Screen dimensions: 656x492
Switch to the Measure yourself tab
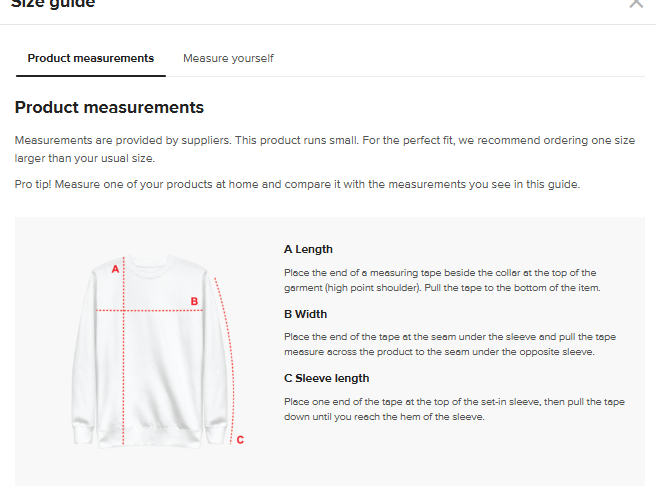point(228,58)
